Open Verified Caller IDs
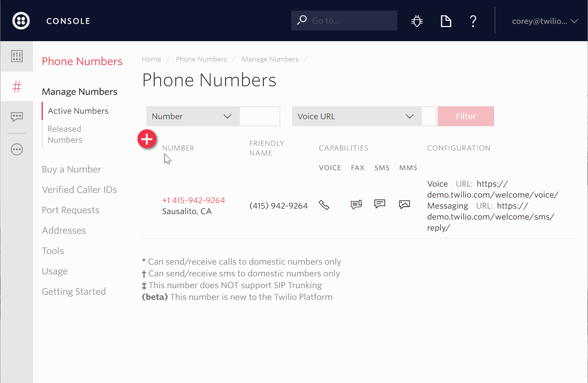 pyautogui.click(x=80, y=190)
